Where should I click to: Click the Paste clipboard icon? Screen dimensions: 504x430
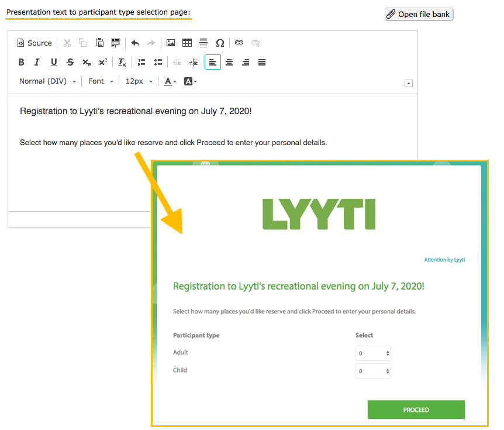(99, 43)
